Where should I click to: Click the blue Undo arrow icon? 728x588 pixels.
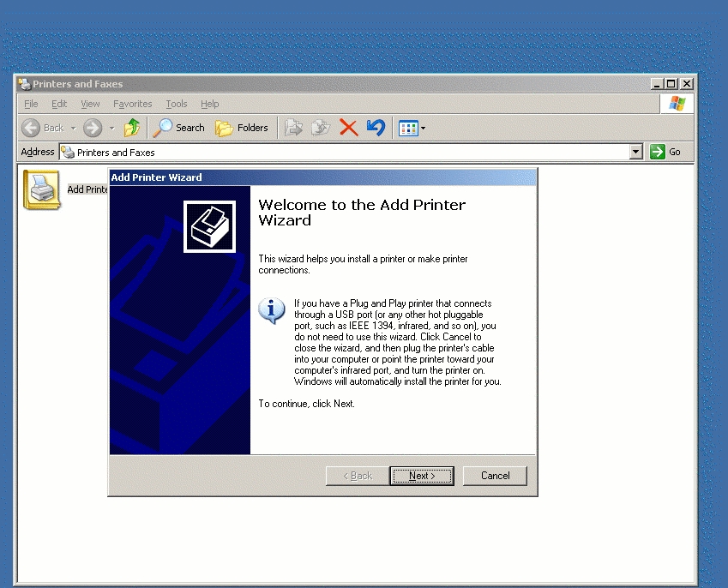[x=376, y=128]
